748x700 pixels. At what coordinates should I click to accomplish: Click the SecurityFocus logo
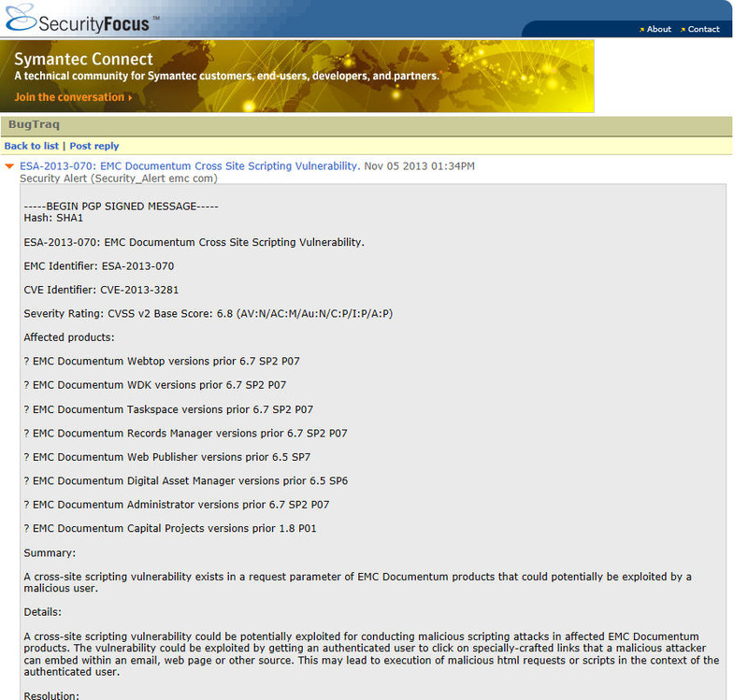82,19
